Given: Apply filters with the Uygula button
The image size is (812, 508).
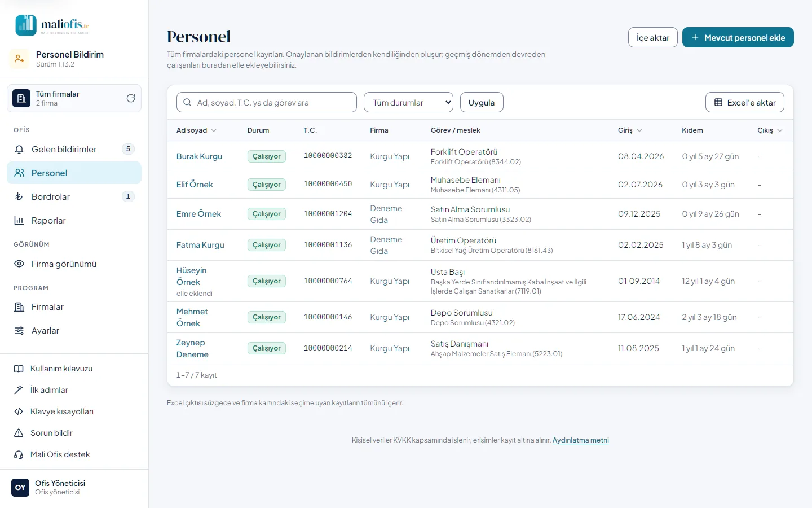Looking at the screenshot, I should click(482, 103).
